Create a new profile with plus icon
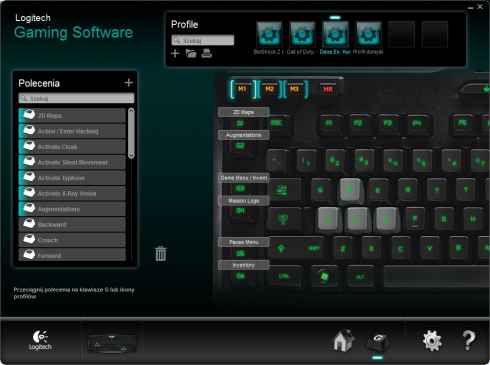 pos(175,53)
